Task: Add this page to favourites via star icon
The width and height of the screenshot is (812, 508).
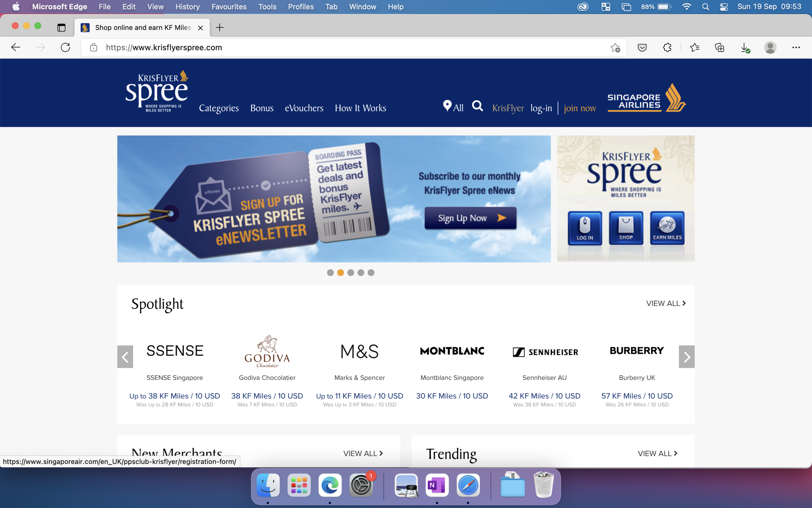Action: (615, 47)
